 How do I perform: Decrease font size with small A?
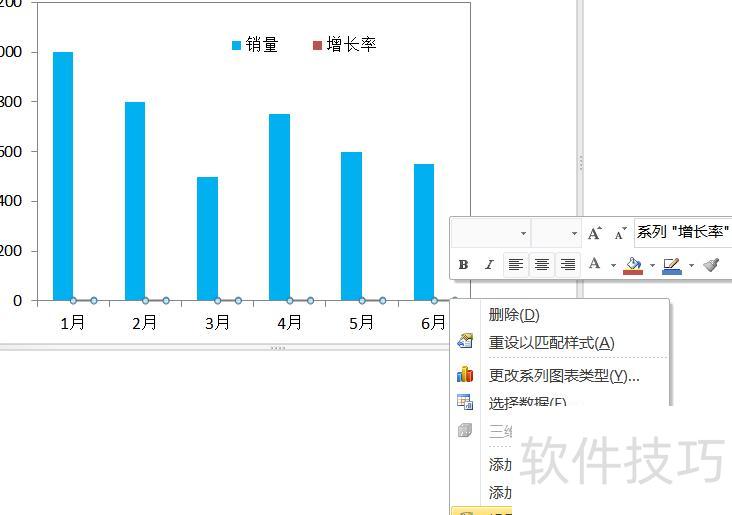(x=620, y=233)
